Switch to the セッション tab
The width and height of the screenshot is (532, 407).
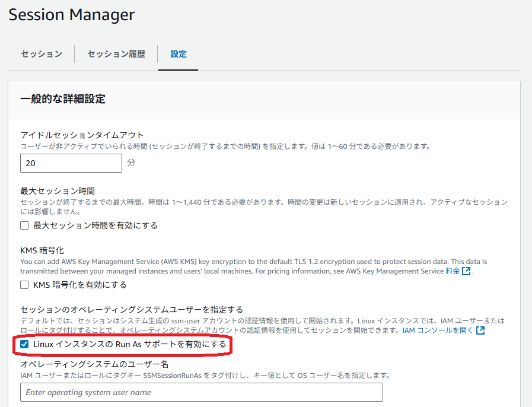point(42,54)
